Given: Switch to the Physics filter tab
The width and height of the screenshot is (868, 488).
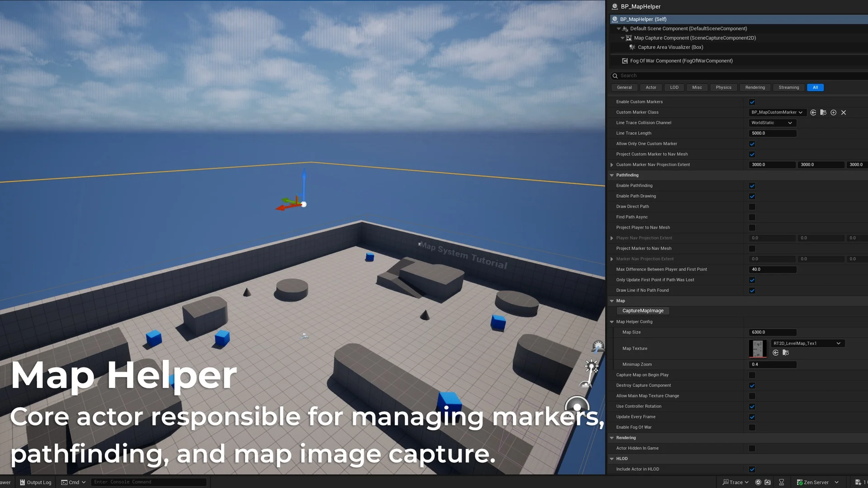Looking at the screenshot, I should tap(723, 87).
